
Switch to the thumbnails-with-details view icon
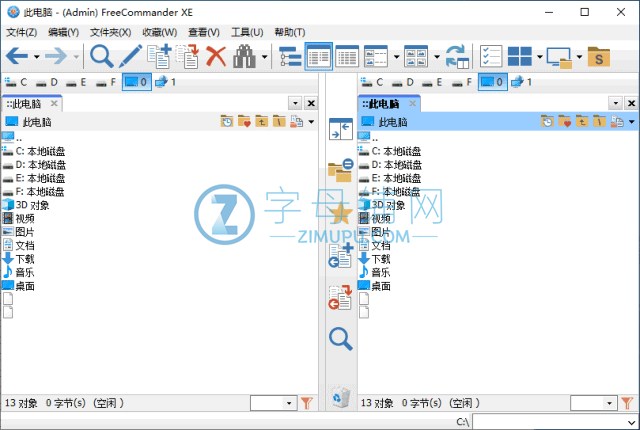376,56
